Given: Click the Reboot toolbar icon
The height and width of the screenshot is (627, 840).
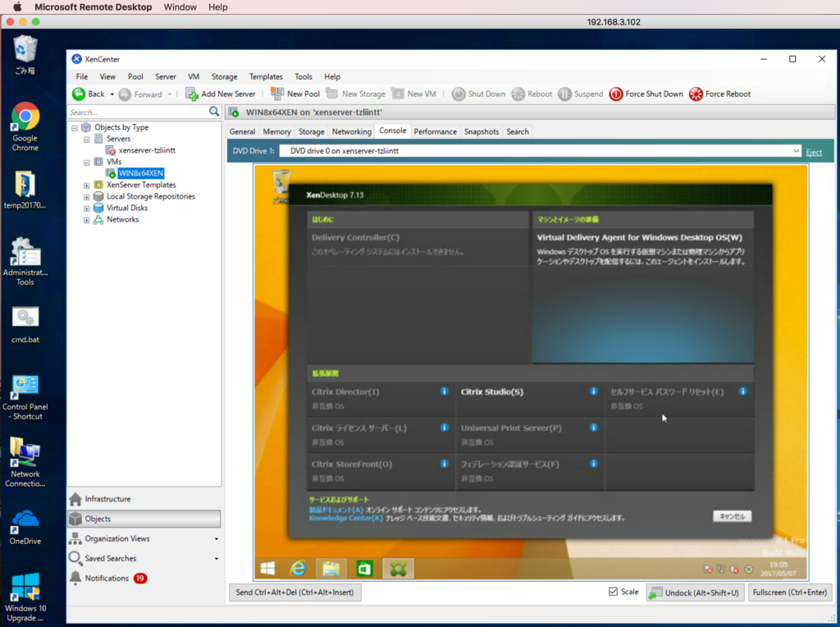Looking at the screenshot, I should pos(518,94).
